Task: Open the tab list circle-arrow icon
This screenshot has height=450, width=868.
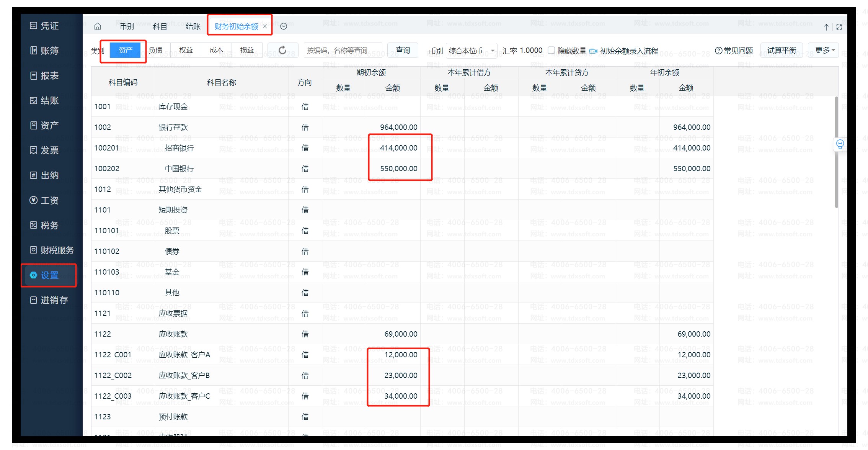Action: tap(284, 26)
